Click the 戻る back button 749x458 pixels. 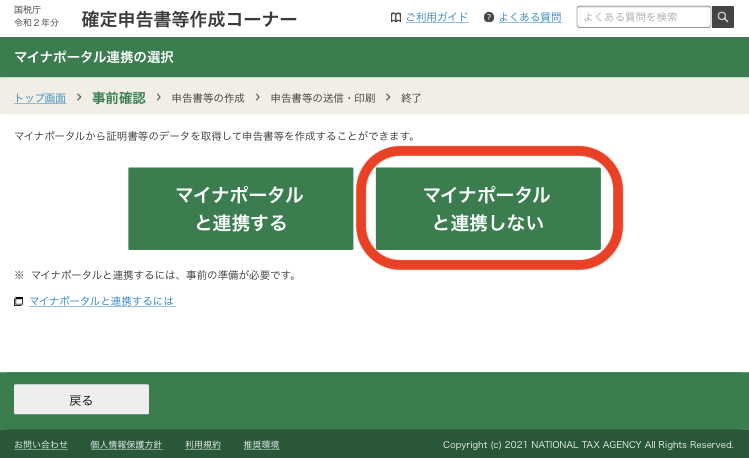click(x=81, y=399)
